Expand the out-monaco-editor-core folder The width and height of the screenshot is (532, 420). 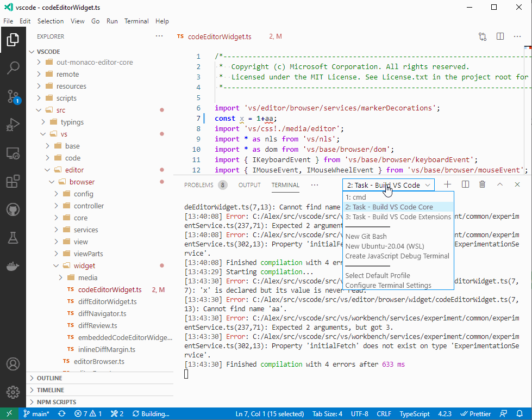39,62
